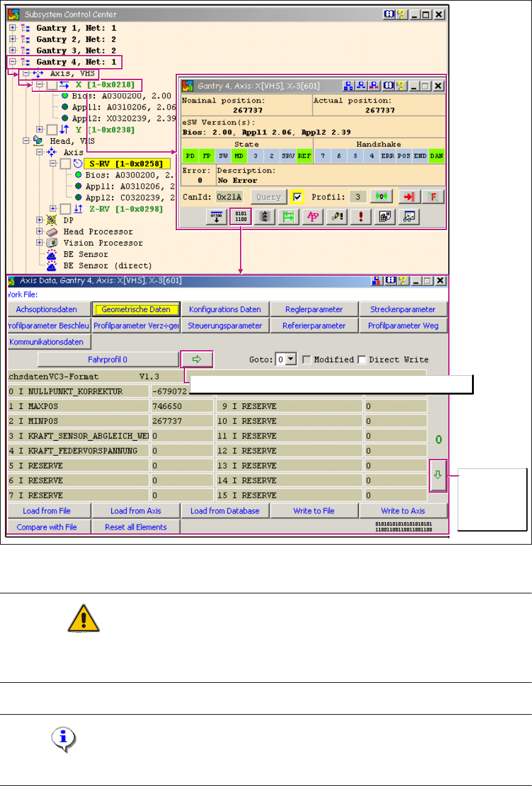The image size is (532, 786).
Task: Expand the Gantry 2, Net: 2 node
Action: tap(13, 39)
